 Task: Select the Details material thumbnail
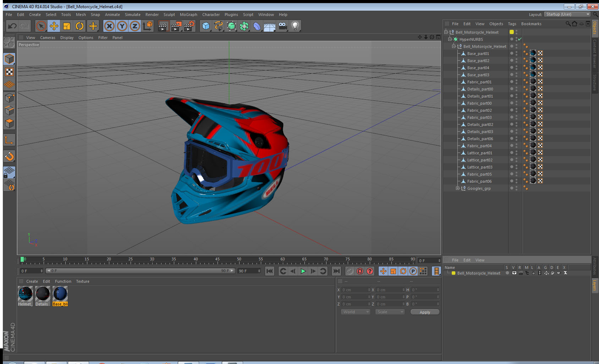(x=43, y=296)
